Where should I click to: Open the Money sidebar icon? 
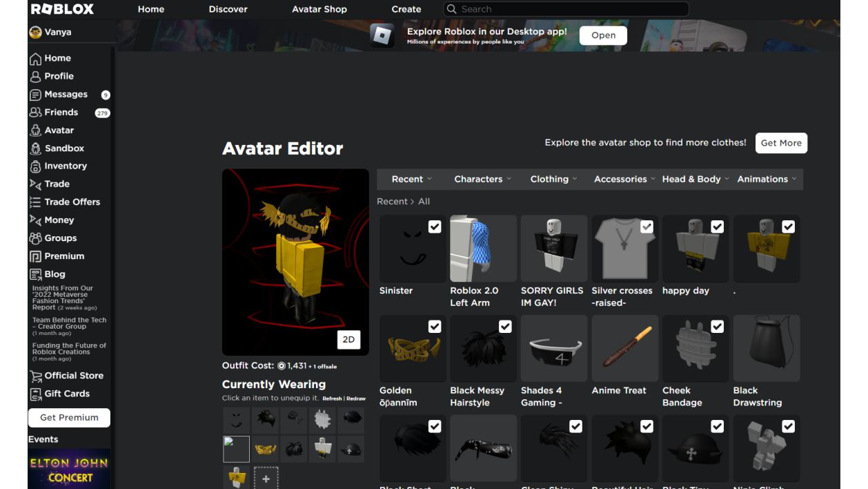[x=35, y=220]
